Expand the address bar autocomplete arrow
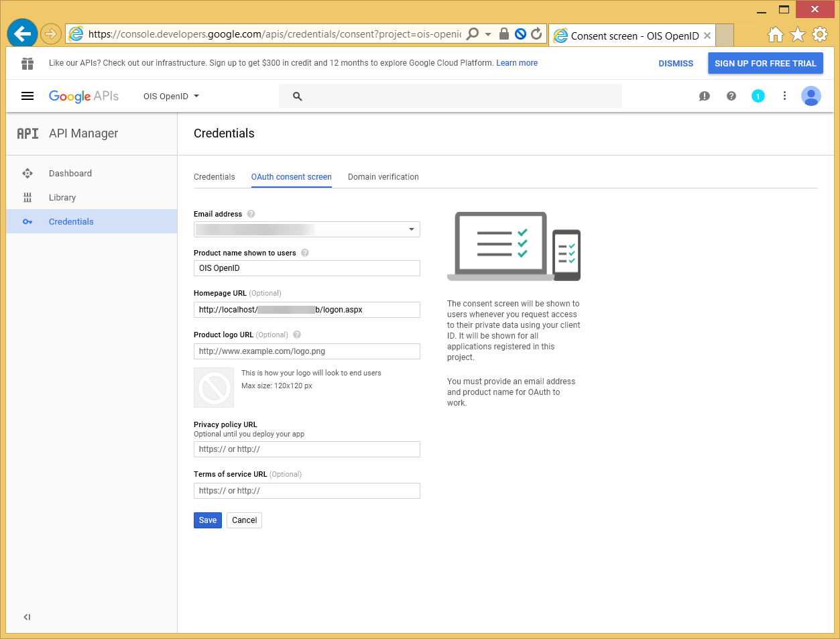Screen dimensions: 840x639 coord(488,34)
